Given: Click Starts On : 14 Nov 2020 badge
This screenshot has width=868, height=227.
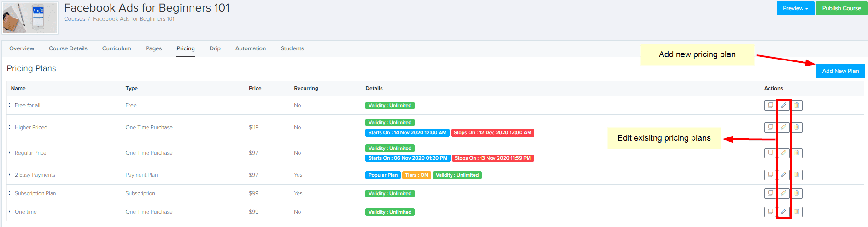Looking at the screenshot, I should coord(407,132).
